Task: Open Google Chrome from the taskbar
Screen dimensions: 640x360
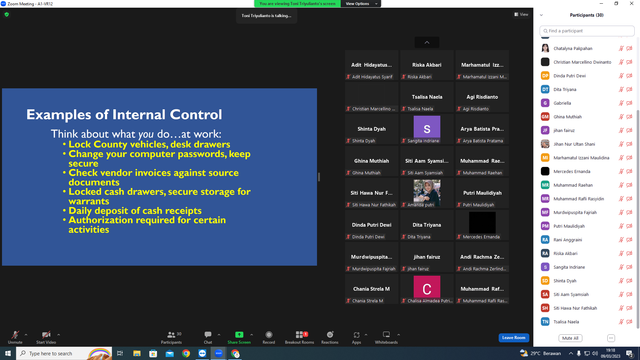Action: click(186, 353)
